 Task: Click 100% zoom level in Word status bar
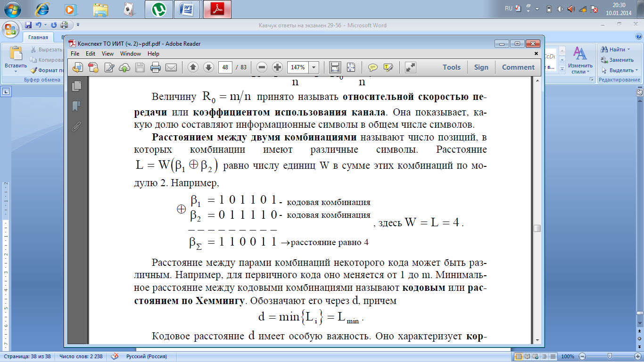click(x=568, y=357)
